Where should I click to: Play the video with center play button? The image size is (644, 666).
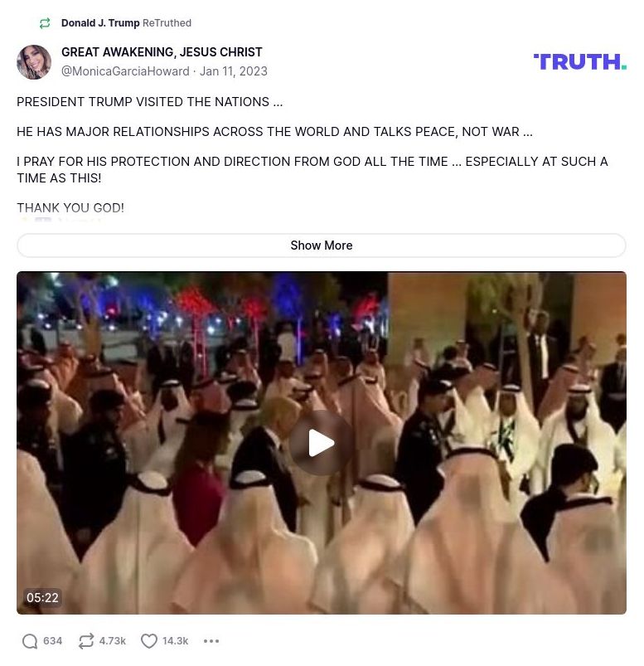click(321, 443)
